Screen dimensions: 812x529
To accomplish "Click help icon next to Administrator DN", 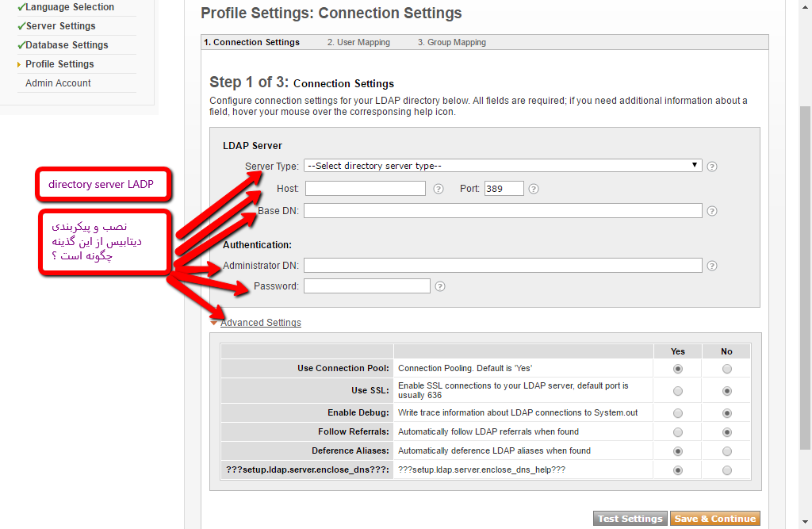I will (712, 266).
